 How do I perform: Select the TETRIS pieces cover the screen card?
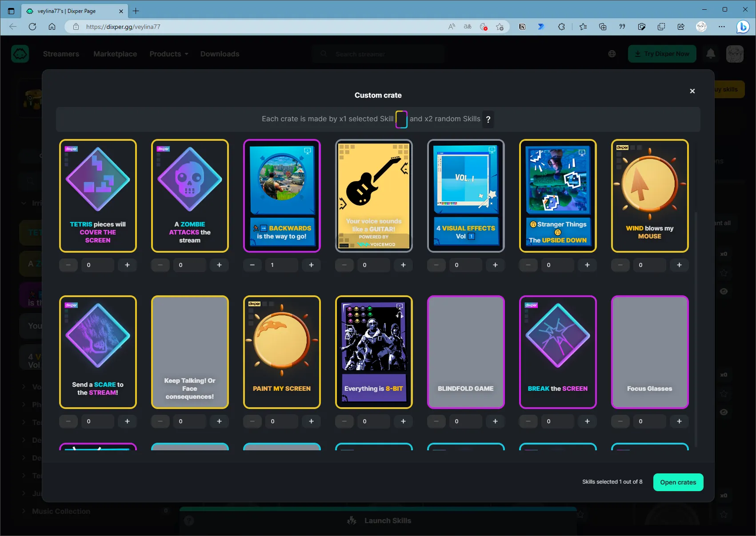98,196
